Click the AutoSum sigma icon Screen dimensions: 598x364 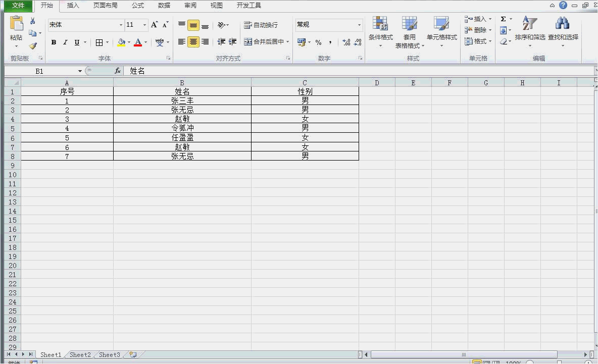pos(504,19)
